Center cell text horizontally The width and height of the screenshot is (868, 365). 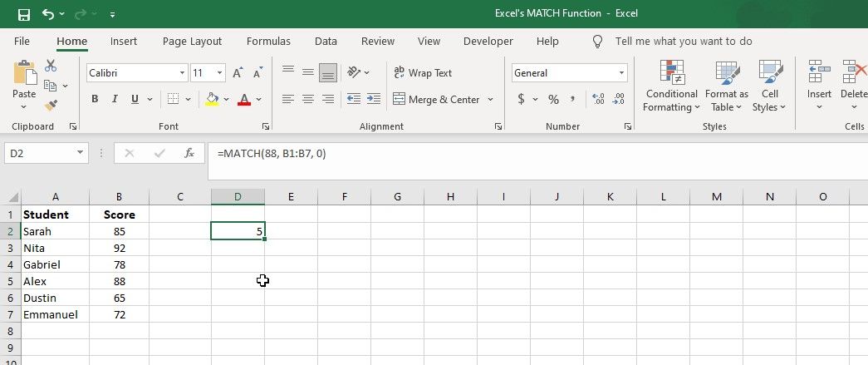308,99
